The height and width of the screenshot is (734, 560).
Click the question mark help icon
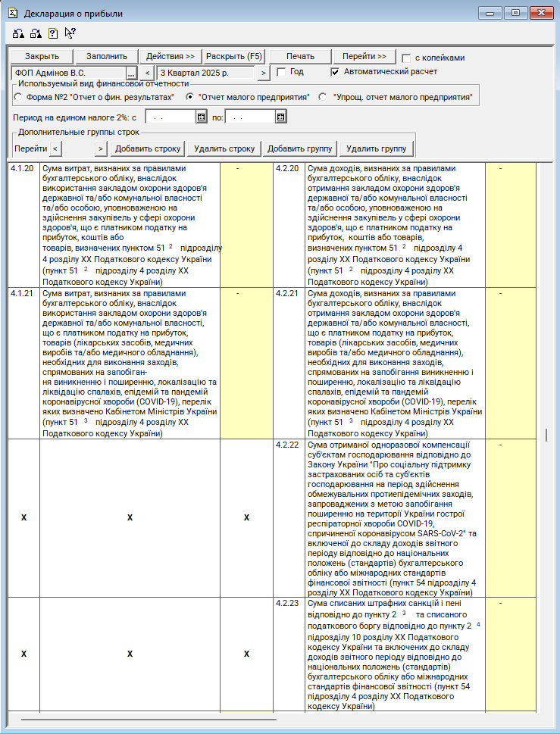point(52,33)
